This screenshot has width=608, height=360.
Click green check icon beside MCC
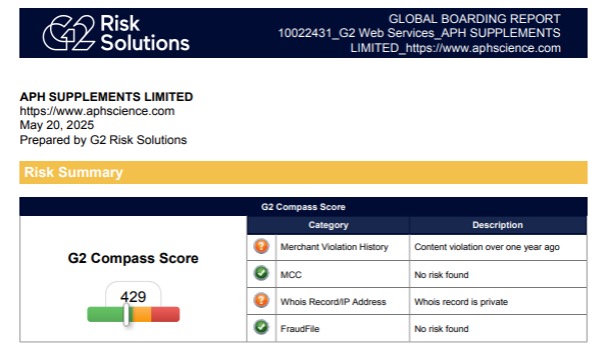click(261, 273)
